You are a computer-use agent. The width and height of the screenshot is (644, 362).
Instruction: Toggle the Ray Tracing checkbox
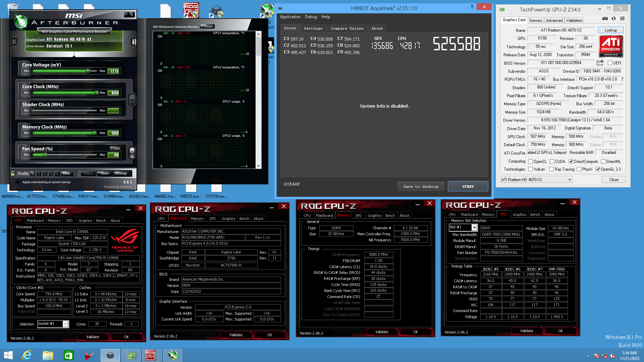click(x=551, y=169)
